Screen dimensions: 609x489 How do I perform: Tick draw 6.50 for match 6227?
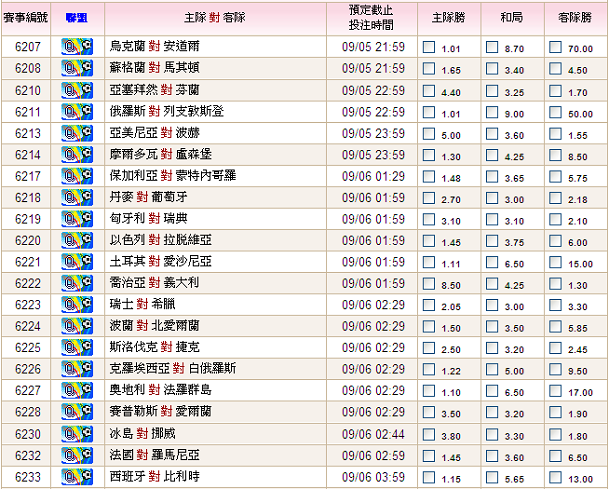492,390
